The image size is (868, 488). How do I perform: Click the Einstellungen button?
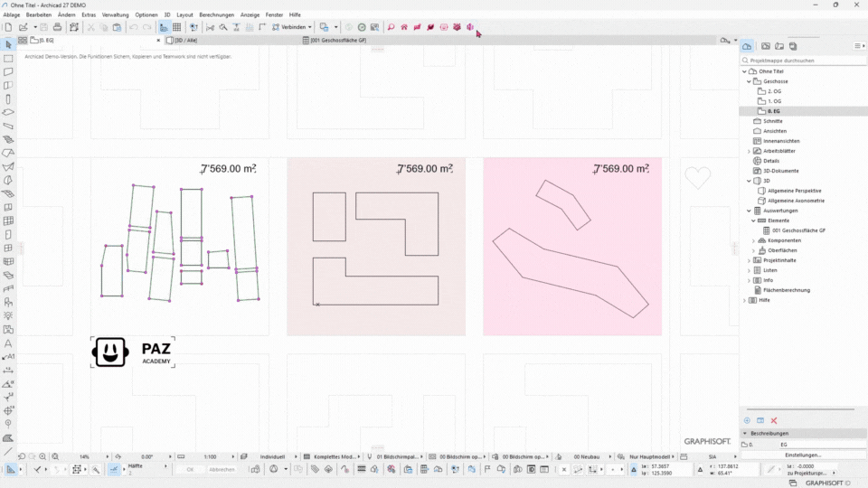(x=803, y=455)
